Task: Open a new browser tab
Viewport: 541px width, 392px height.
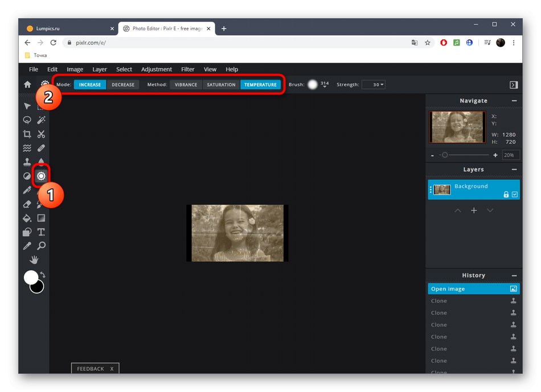Action: (224, 28)
